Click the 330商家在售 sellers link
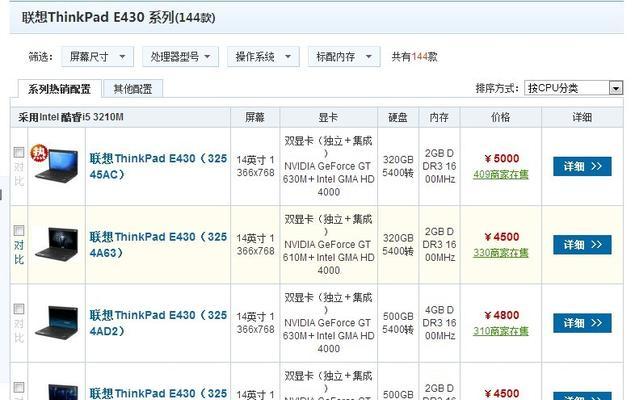 tap(501, 253)
